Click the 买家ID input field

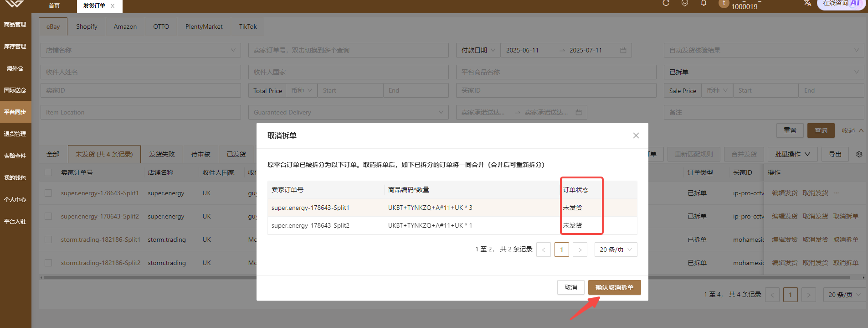[x=556, y=90]
